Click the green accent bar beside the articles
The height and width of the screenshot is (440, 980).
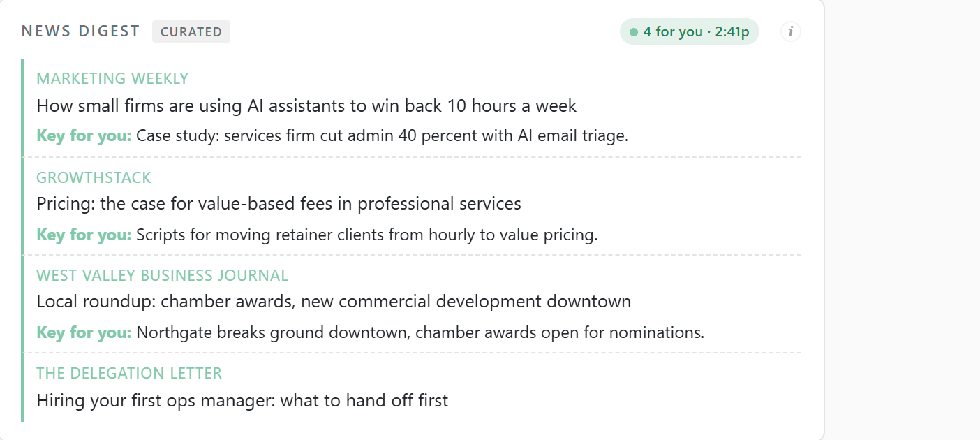click(22, 240)
